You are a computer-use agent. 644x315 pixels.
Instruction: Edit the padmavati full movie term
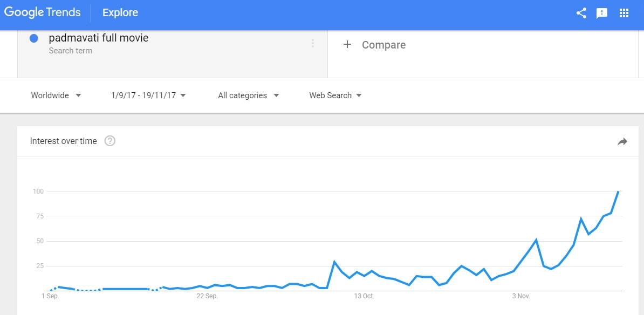(98, 38)
